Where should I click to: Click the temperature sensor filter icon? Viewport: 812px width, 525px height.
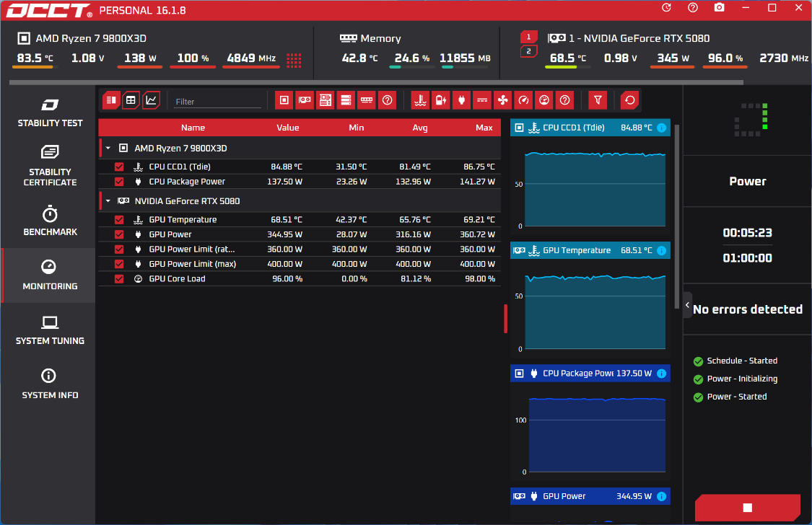coord(420,100)
